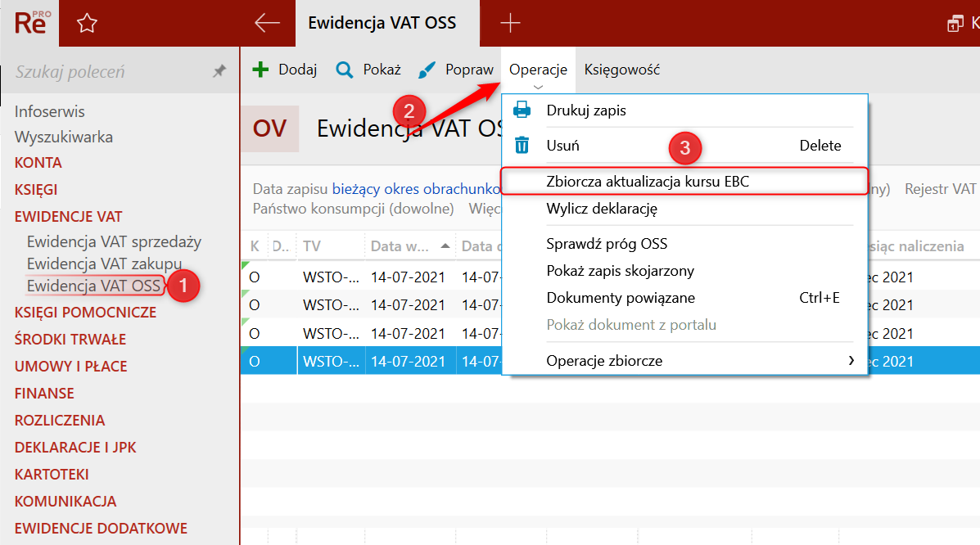Viewport: 980px width, 545px height.
Task: Open the Operacje menu
Action: [538, 70]
